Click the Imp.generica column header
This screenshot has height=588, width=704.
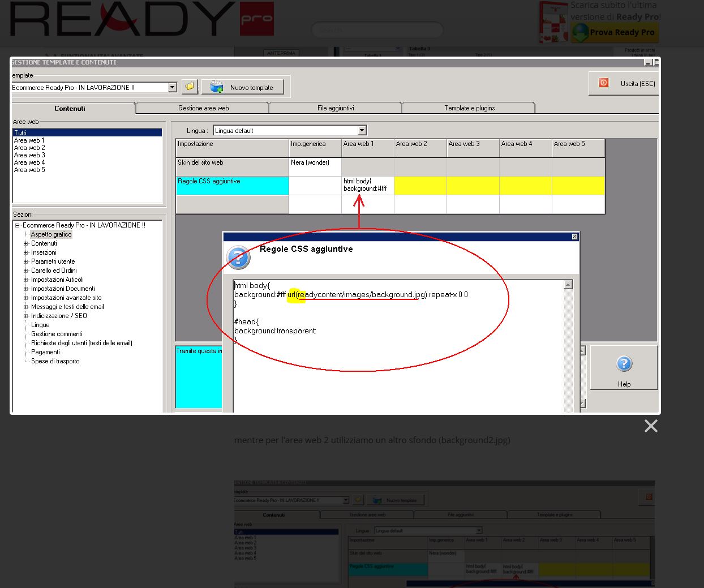point(315,148)
